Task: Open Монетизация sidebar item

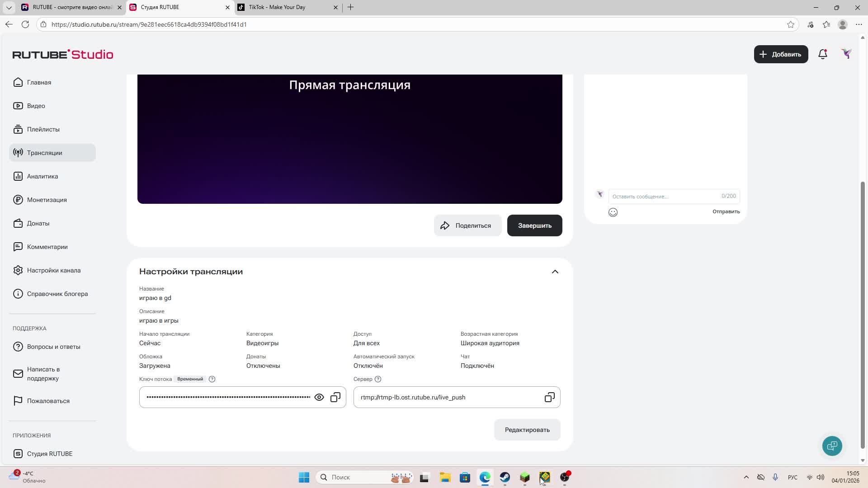Action: (x=47, y=200)
